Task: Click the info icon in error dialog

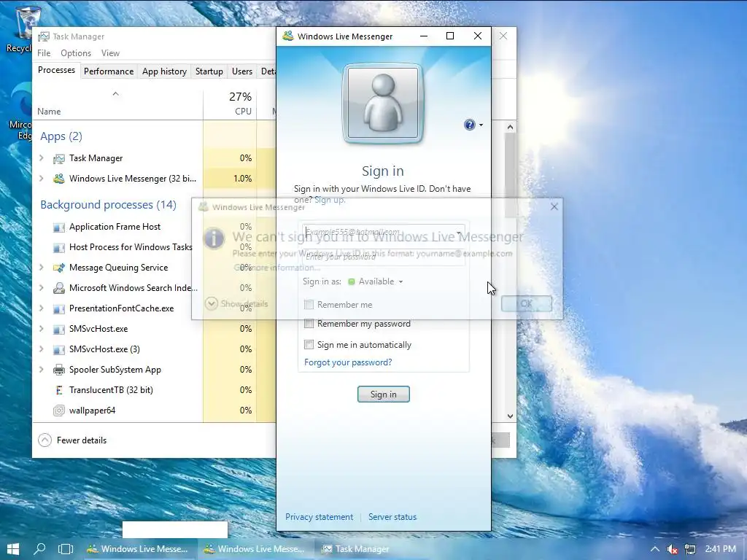Action: point(214,238)
